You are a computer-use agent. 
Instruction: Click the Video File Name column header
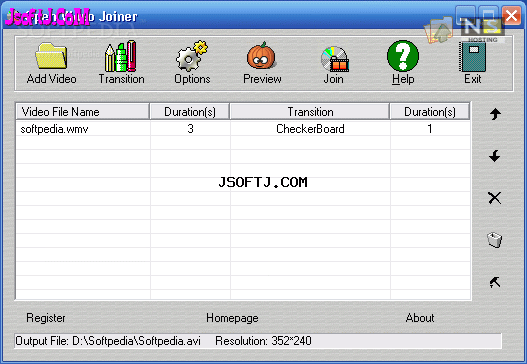click(x=83, y=112)
